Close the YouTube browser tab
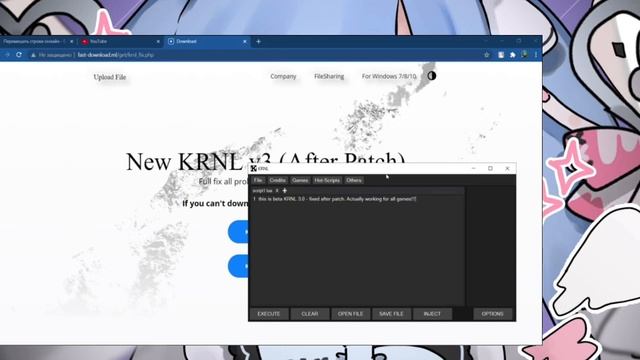Screen dimensions: 640x360 coord(158,42)
